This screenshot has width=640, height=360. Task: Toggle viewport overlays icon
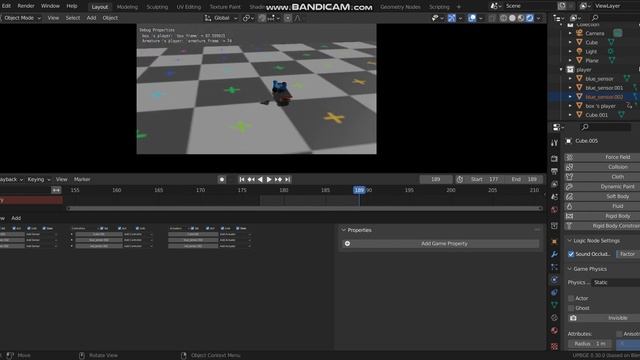click(x=472, y=18)
